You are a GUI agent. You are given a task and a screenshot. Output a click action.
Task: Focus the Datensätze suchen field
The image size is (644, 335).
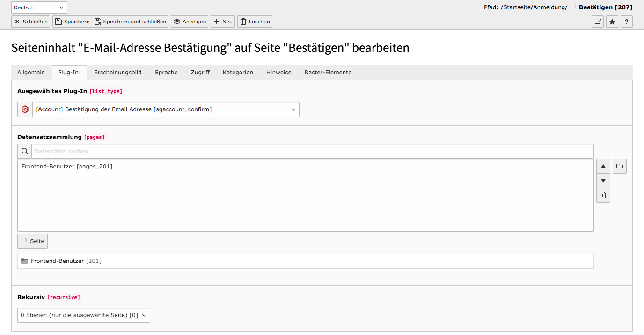coord(313,151)
